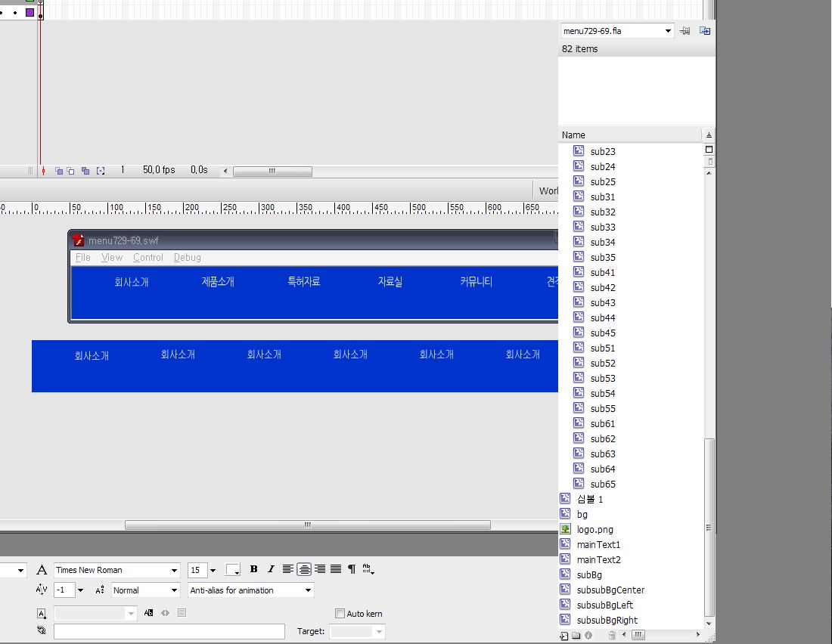
Task: Select logo.png in the library list
Action: click(595, 530)
